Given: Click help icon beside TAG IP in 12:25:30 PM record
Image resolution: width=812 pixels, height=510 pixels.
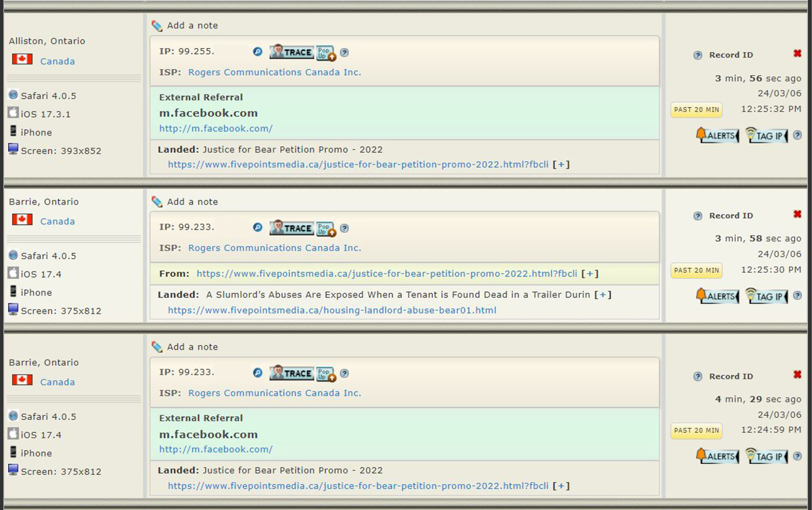Looking at the screenshot, I should [x=797, y=296].
